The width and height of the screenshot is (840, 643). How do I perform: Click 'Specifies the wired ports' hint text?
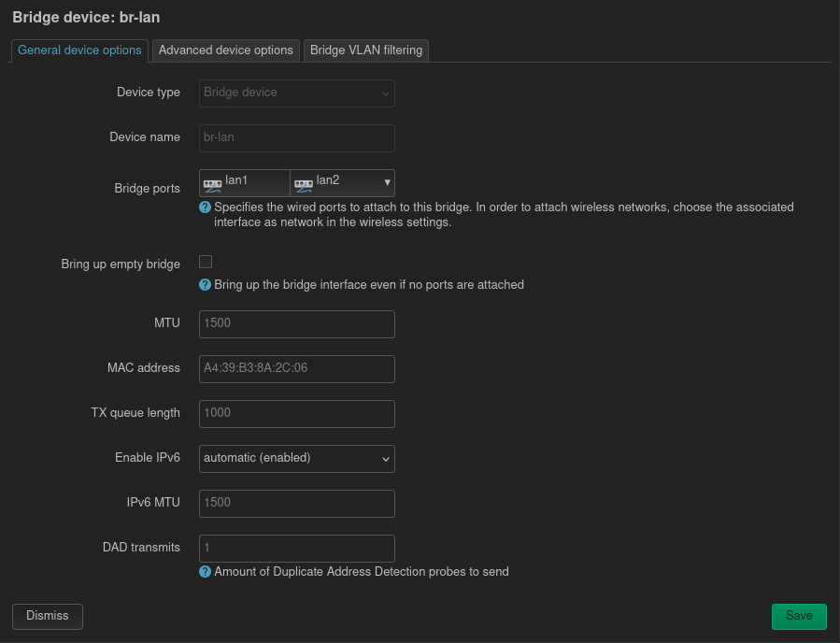point(505,214)
